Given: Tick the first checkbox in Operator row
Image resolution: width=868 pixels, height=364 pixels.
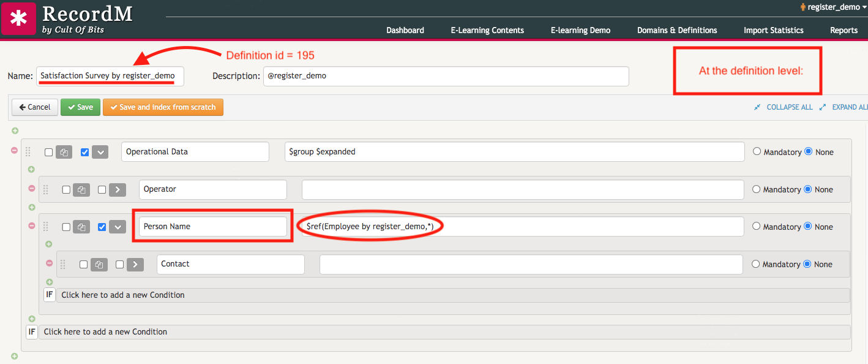Looking at the screenshot, I should pos(66,190).
